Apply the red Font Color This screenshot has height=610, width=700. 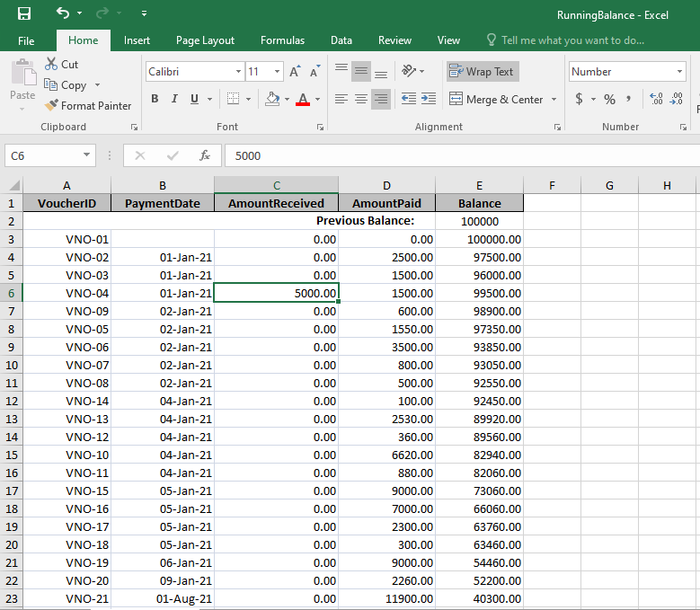pos(303,99)
